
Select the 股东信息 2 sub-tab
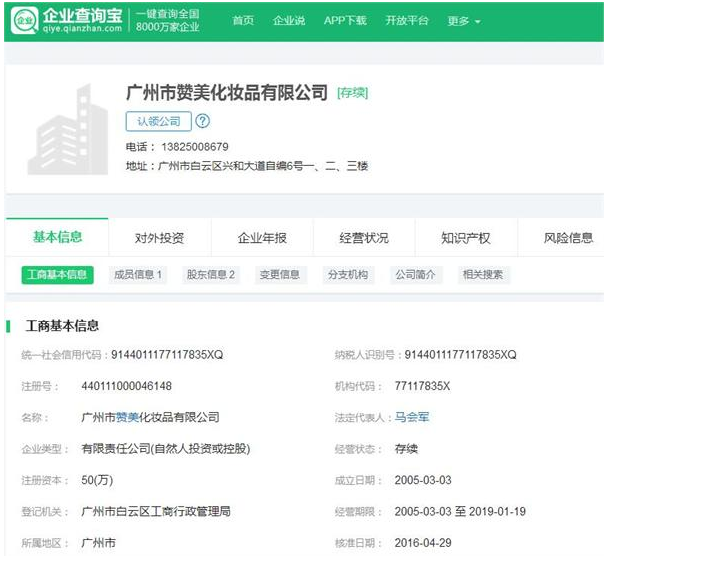[x=211, y=275]
